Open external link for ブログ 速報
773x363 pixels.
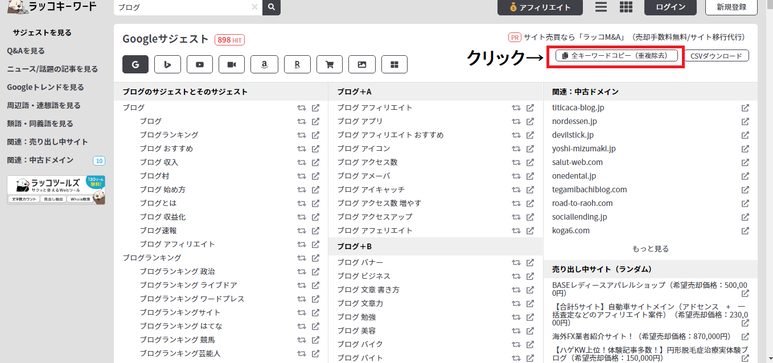(316, 230)
